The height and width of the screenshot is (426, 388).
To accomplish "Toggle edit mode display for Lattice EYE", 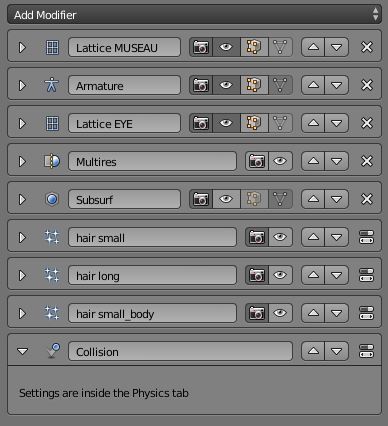I will (254, 123).
